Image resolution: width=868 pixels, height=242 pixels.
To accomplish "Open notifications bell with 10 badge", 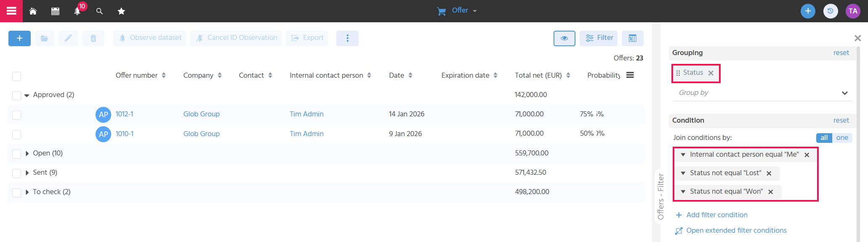I will (x=77, y=11).
